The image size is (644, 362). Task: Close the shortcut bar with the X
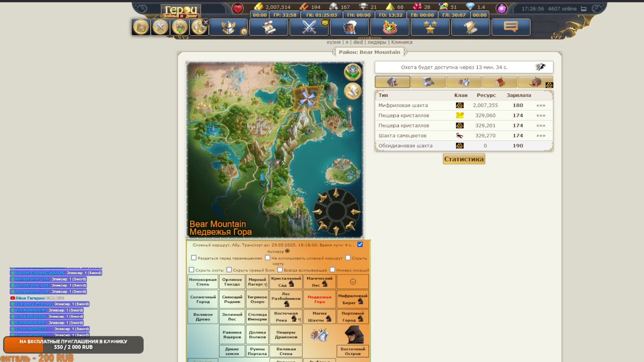tap(206, 22)
